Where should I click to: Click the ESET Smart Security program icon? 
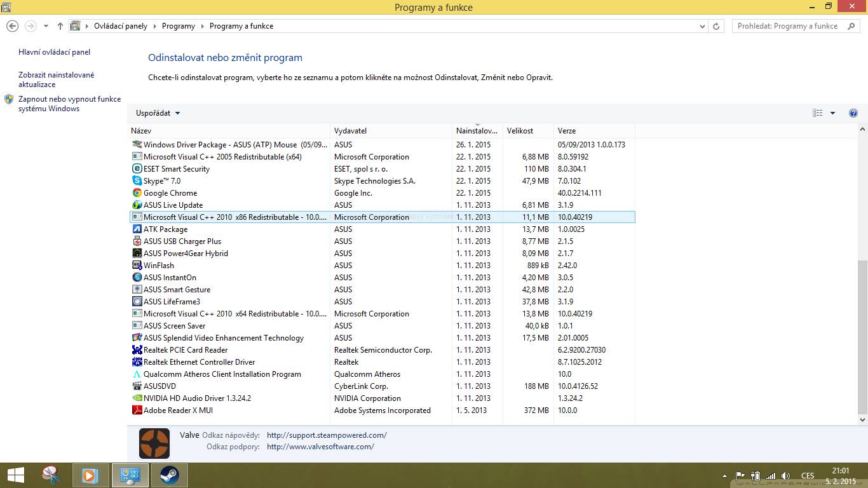[x=137, y=169]
